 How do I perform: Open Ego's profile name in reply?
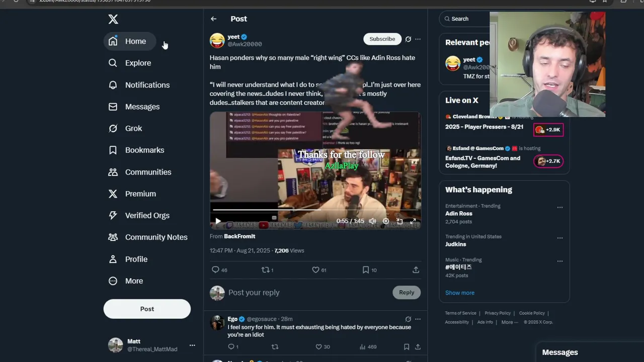tap(232, 319)
